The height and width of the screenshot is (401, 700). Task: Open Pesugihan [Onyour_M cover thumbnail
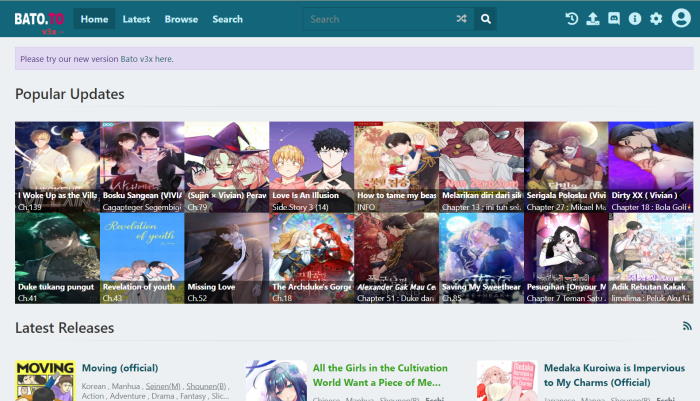point(566,258)
